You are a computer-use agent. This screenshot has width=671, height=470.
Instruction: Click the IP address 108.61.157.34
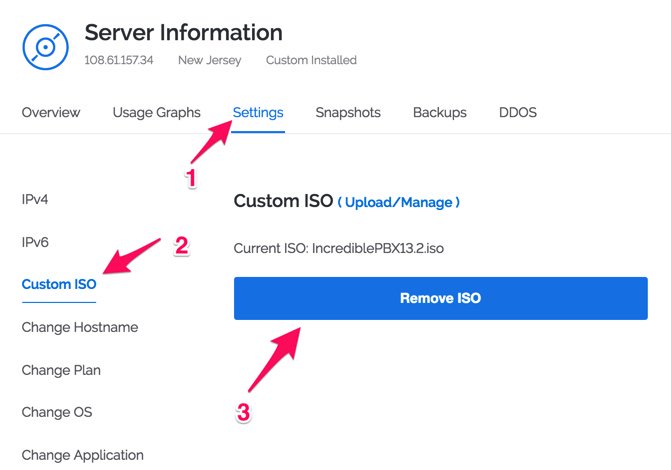click(119, 60)
